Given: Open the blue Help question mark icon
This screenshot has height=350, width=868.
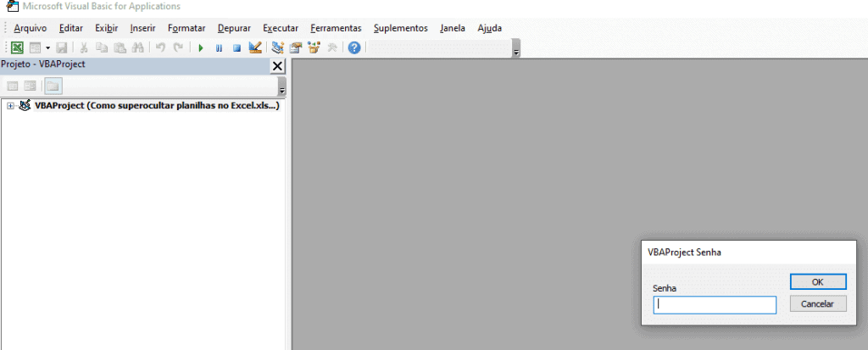Looking at the screenshot, I should coord(354,47).
